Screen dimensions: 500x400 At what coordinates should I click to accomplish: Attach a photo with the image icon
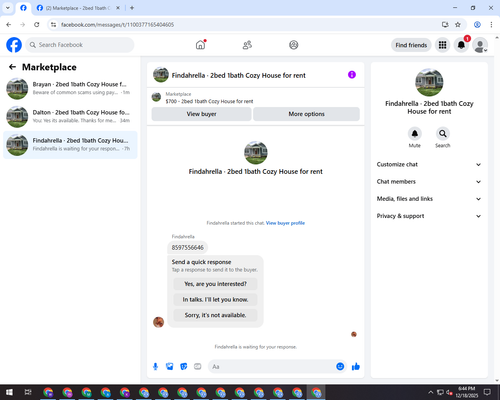pyautogui.click(x=170, y=367)
